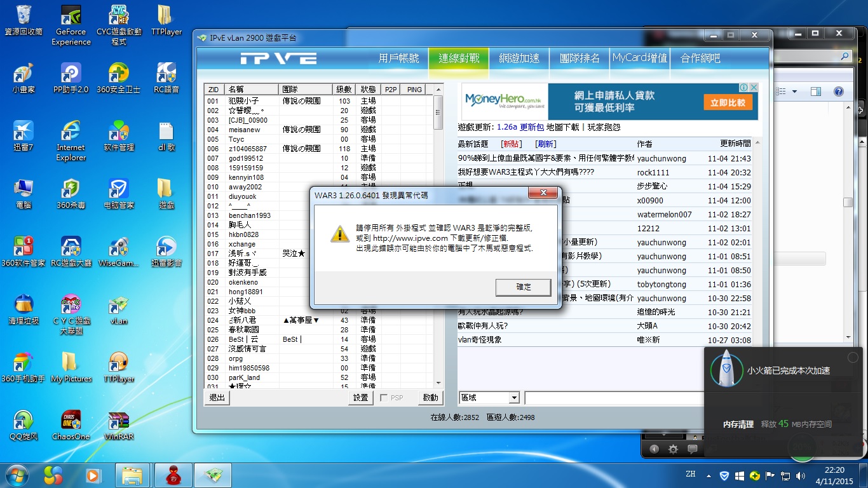Click the chat message input field
Viewport: 868px width, 488px height.
coord(613,398)
